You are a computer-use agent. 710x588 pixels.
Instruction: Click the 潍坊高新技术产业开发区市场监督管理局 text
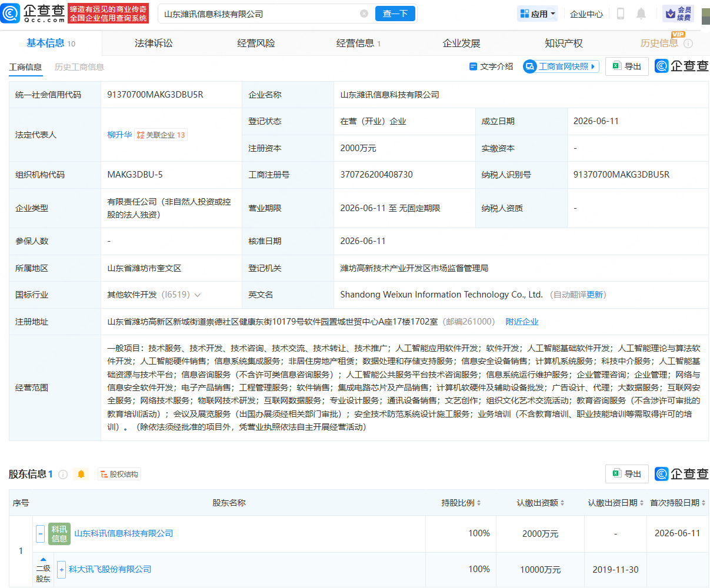414,268
